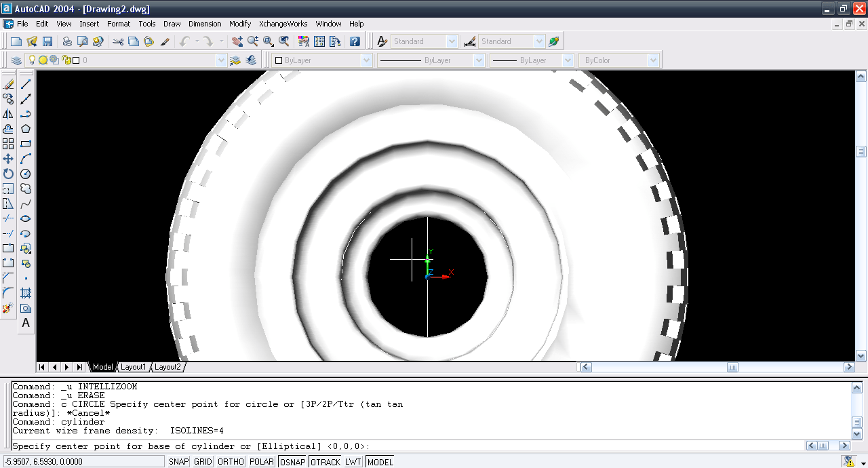Toggle POLAR tracking in status bar
This screenshot has height=468, width=868.
click(x=262, y=461)
